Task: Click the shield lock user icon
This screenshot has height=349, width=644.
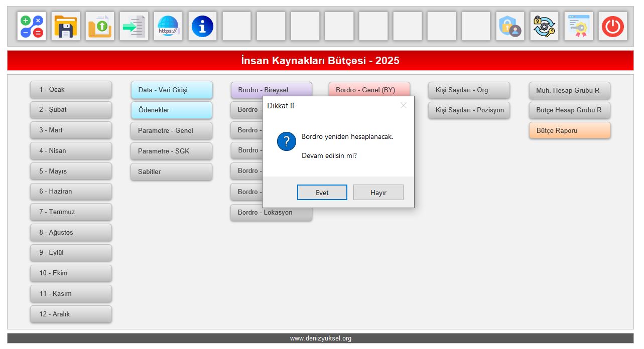Action: pyautogui.click(x=510, y=26)
